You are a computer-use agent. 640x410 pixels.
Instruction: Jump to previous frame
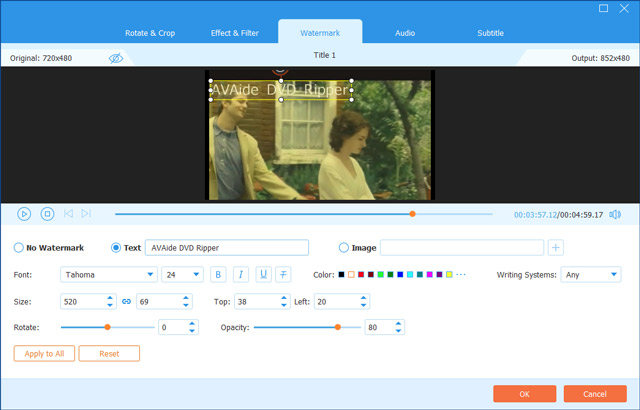pyautogui.click(x=68, y=213)
